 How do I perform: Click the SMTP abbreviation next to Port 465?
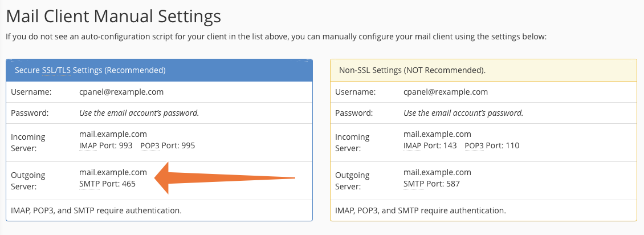(x=89, y=184)
